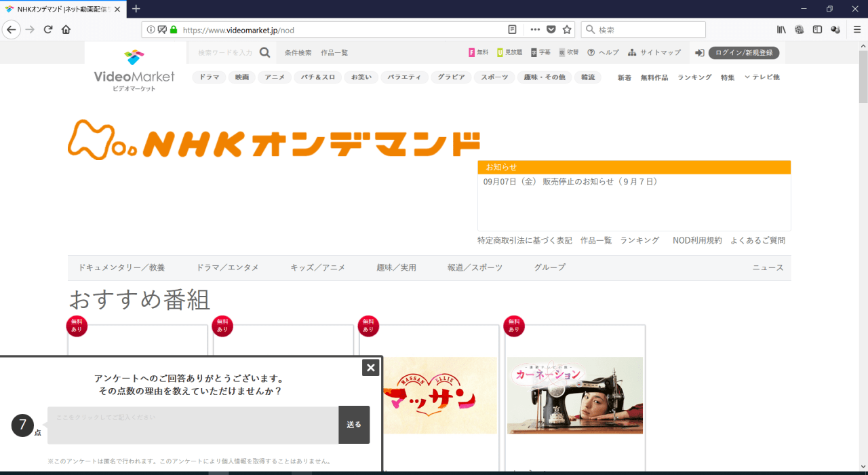Click the VideoMarket logo
Viewport: 868px width, 475px height.
[134, 71]
